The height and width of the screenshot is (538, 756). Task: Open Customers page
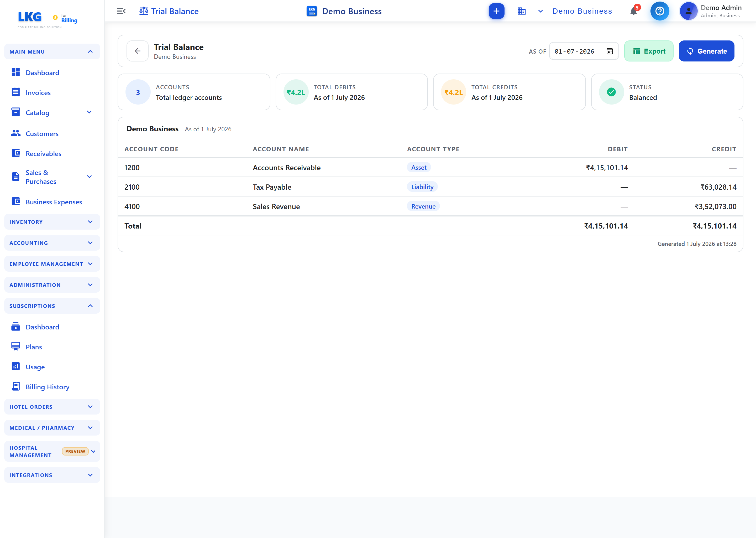(42, 134)
